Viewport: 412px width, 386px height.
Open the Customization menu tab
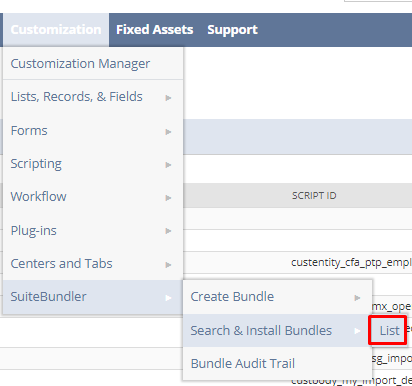(x=56, y=30)
